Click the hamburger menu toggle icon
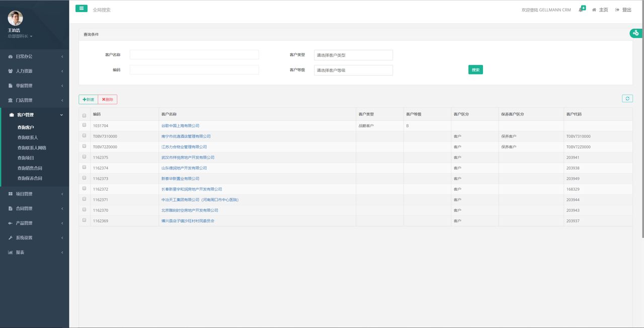The image size is (644, 328). (81, 9)
